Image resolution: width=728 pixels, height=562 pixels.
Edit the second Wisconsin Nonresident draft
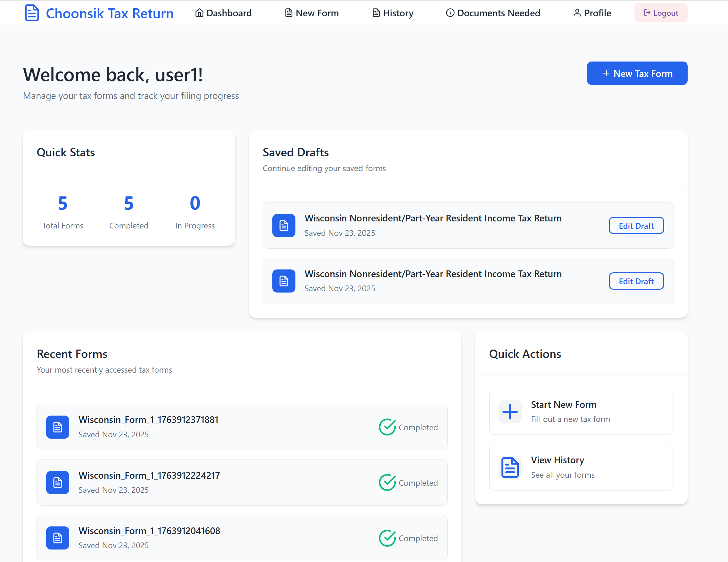[x=636, y=281]
